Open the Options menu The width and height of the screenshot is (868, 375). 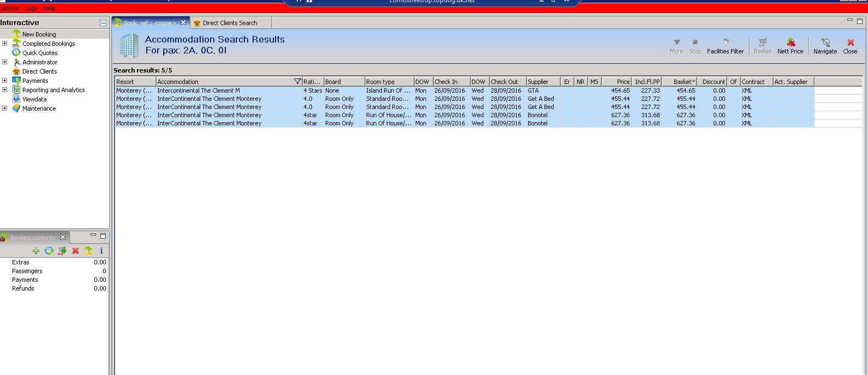(9, 8)
